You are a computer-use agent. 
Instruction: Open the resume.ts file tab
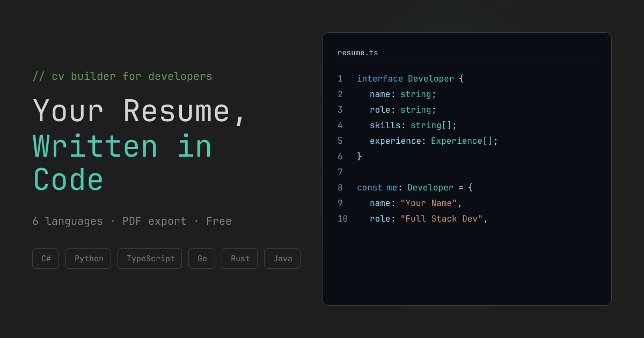tap(358, 53)
